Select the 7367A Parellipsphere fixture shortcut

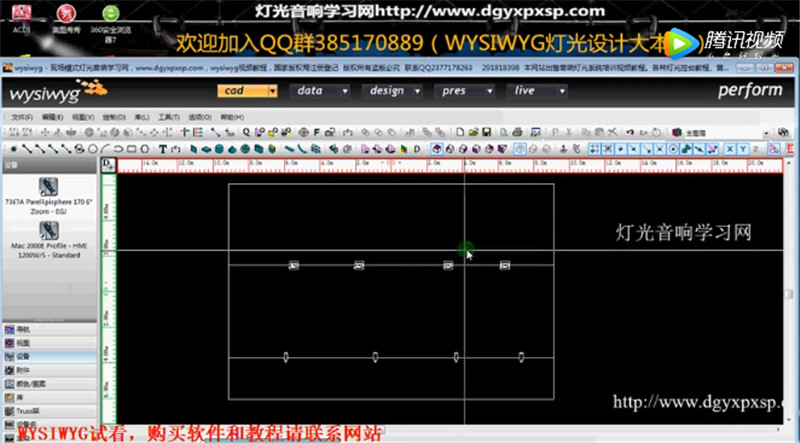pos(48,196)
